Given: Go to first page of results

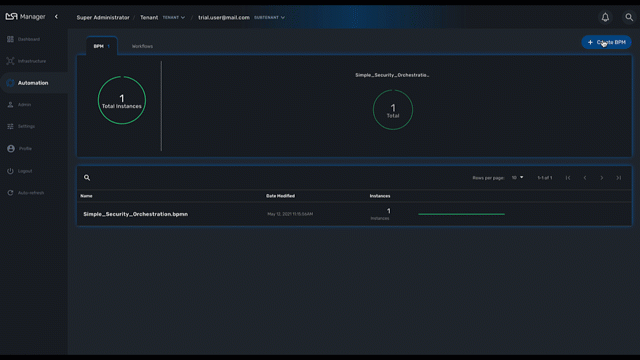Looking at the screenshot, I should pos(568,178).
